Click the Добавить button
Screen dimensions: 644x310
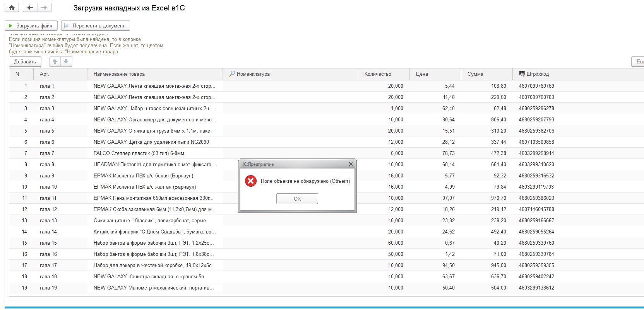point(25,61)
